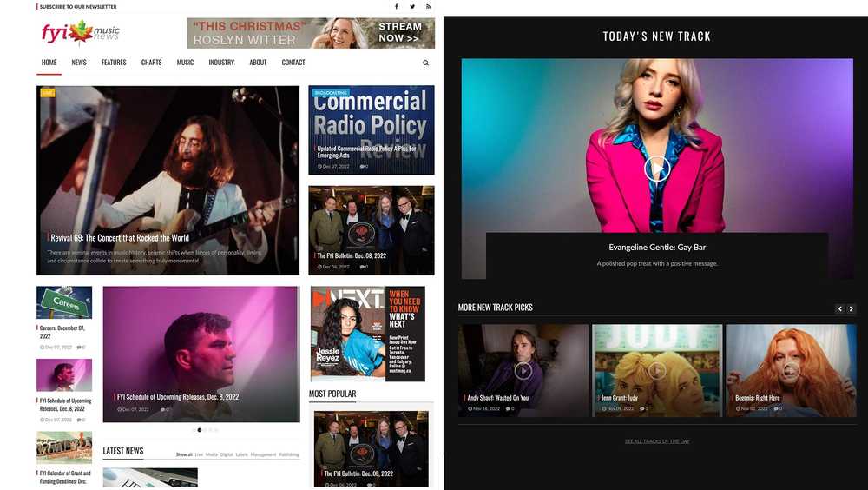Open Jenn Grant: Judy title

tap(620, 397)
